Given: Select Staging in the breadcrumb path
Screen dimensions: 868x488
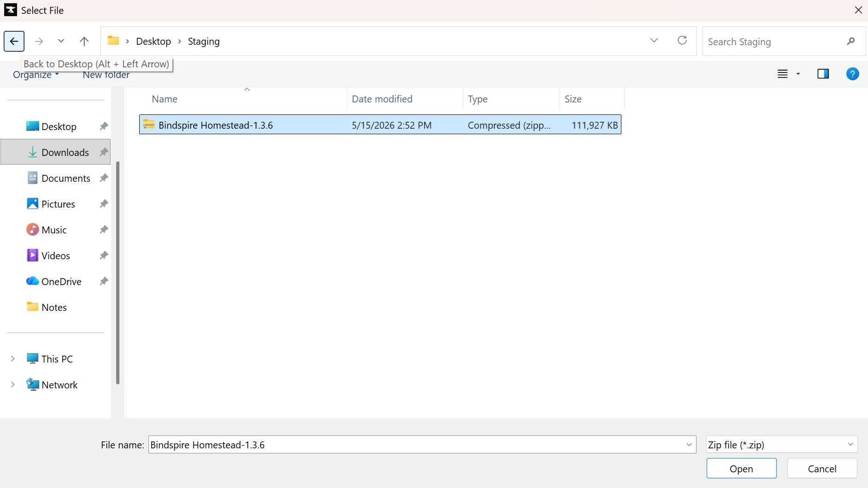Looking at the screenshot, I should (x=204, y=42).
